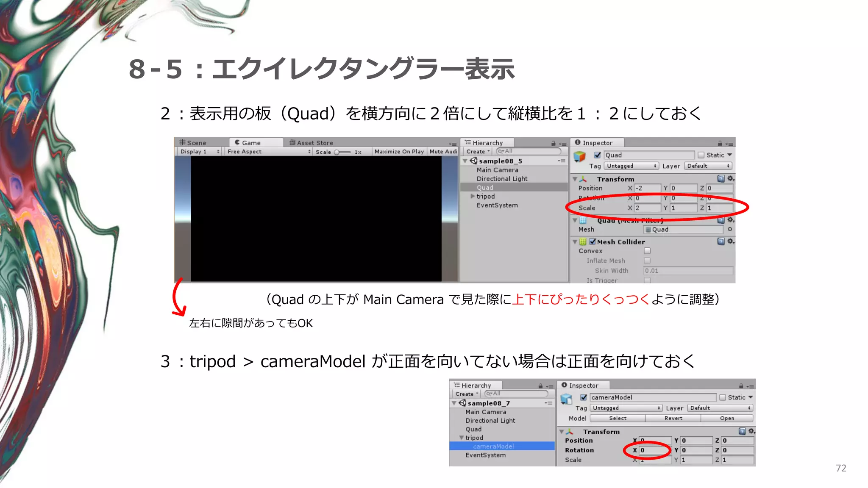Adjust the Game view Scale slider
The height and width of the screenshot is (488, 868).
pos(342,152)
